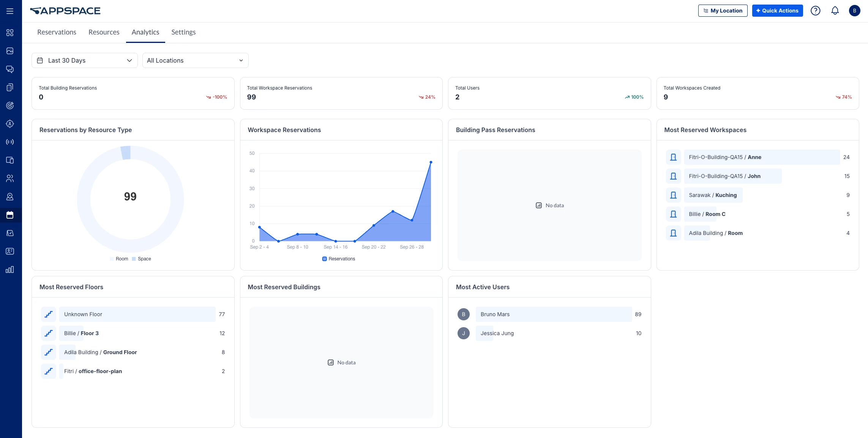Open the Settings tab
Viewport: 868px width, 438px height.
pos(183,32)
